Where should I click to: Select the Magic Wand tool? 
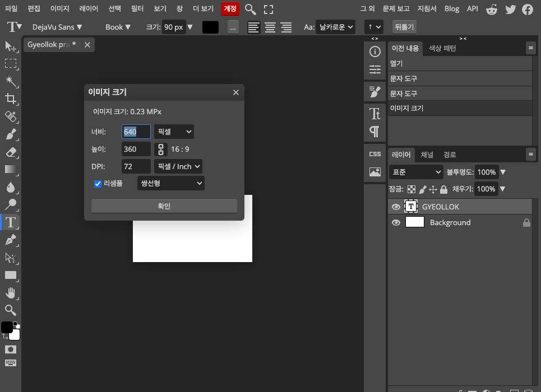tap(11, 81)
